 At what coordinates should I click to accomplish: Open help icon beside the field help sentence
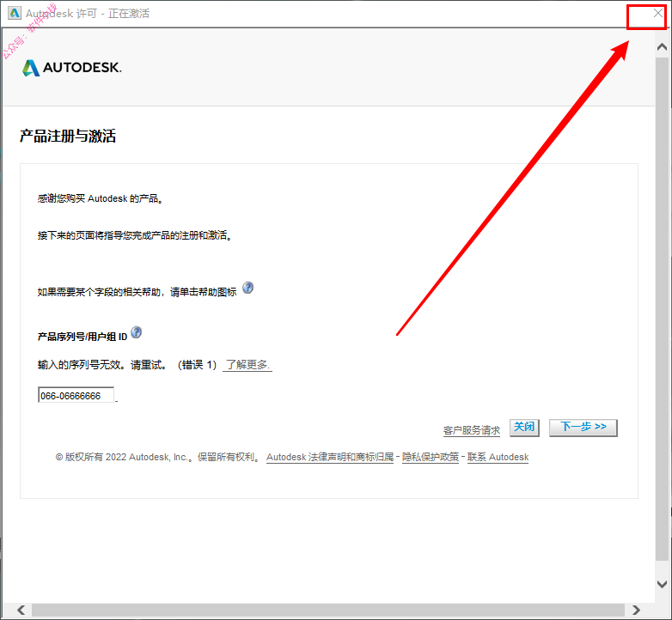tap(247, 288)
